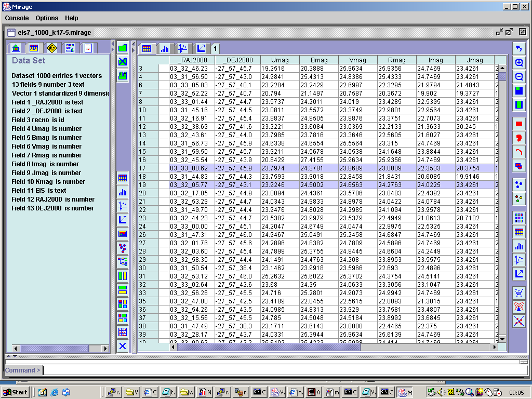Click the zoom out magnifier icon
Viewport: 532px width, 399px height.
[518, 77]
